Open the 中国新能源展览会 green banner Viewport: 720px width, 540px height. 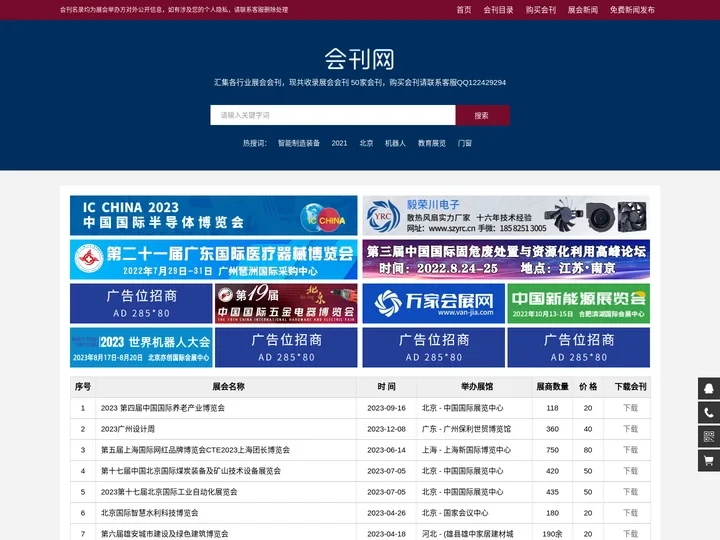click(579, 304)
